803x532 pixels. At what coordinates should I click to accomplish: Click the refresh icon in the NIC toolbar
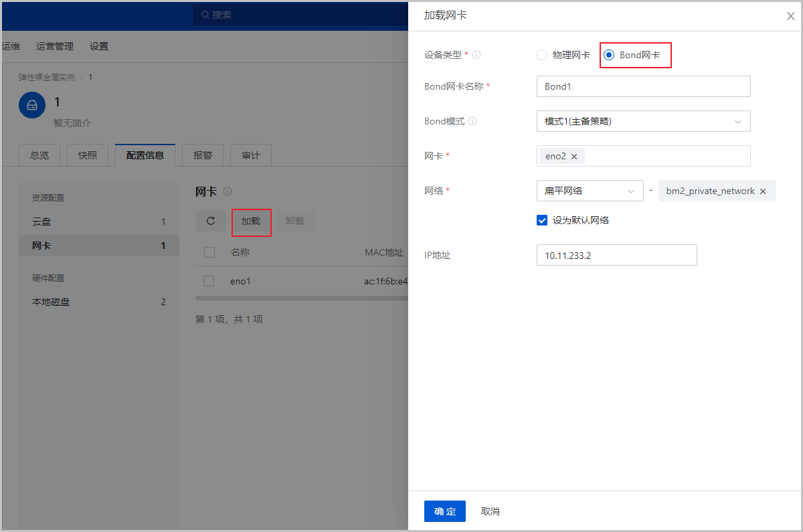[211, 221]
